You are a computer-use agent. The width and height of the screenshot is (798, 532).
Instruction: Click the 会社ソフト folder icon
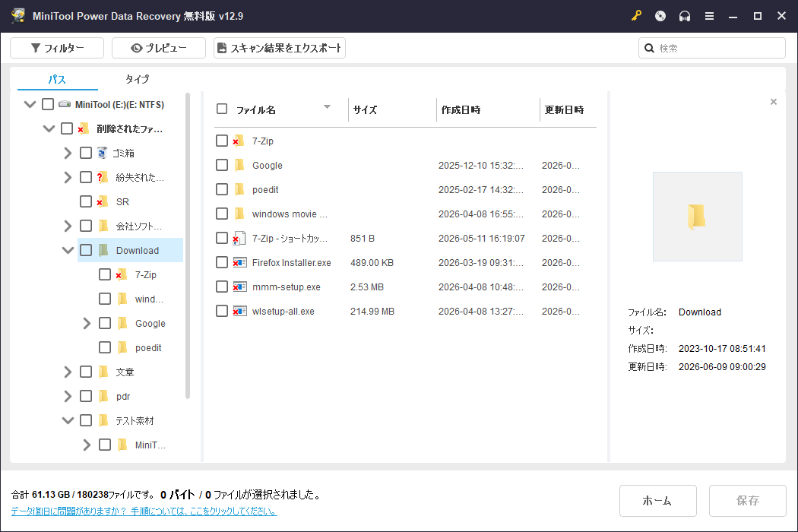click(x=103, y=226)
